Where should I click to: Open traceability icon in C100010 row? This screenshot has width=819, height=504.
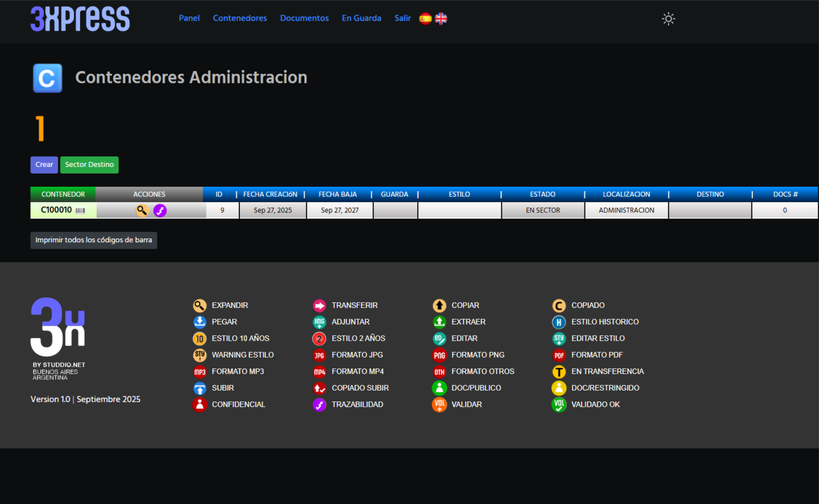pos(160,210)
